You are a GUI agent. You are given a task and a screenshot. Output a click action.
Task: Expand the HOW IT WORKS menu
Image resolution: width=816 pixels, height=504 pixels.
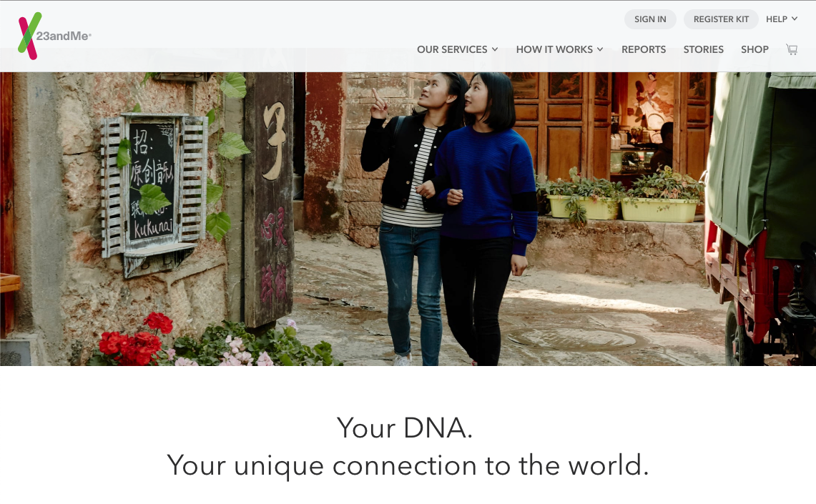pos(559,49)
